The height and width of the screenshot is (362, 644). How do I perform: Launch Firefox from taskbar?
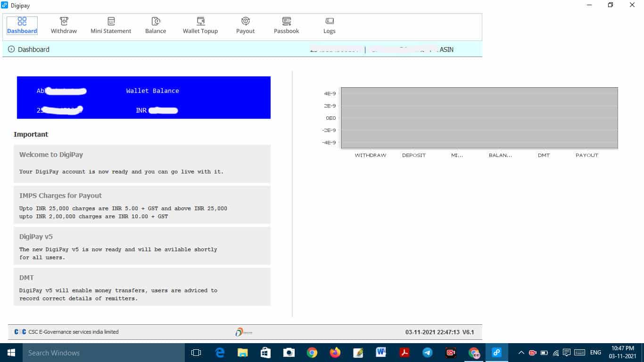tap(335, 353)
